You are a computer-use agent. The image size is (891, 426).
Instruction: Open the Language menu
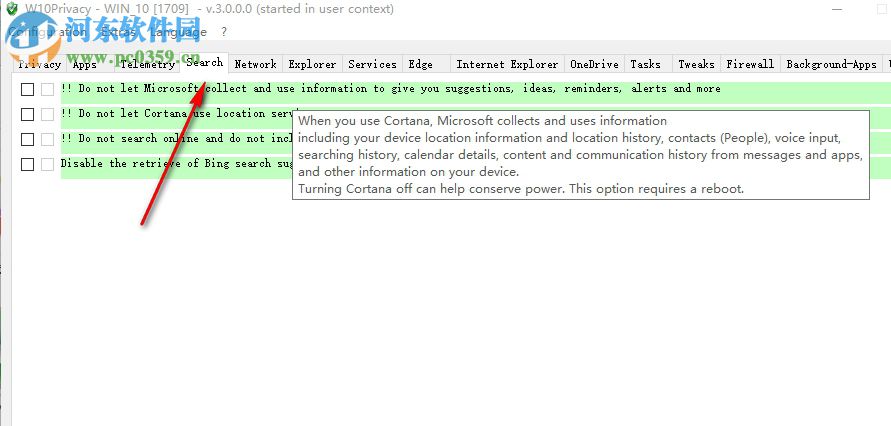pos(178,32)
